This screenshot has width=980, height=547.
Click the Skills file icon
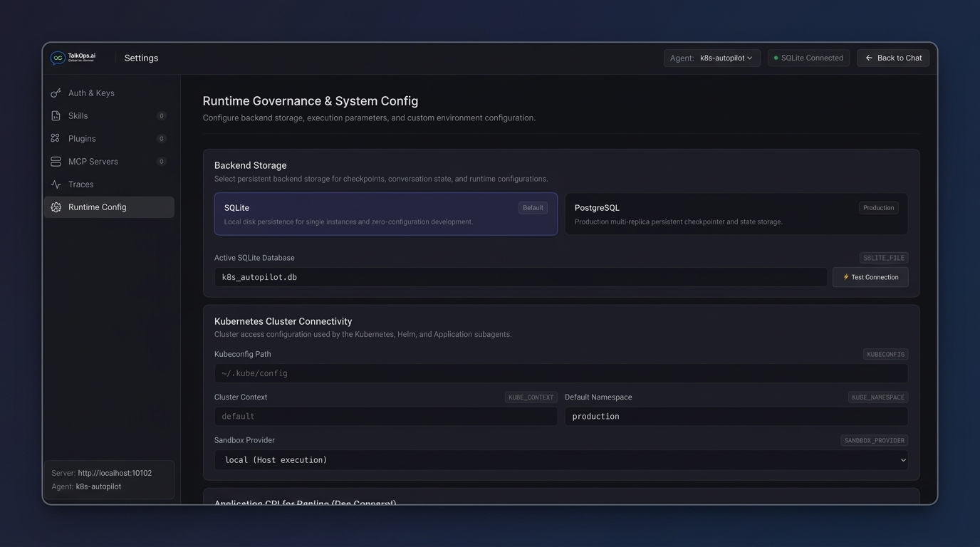pyautogui.click(x=56, y=116)
